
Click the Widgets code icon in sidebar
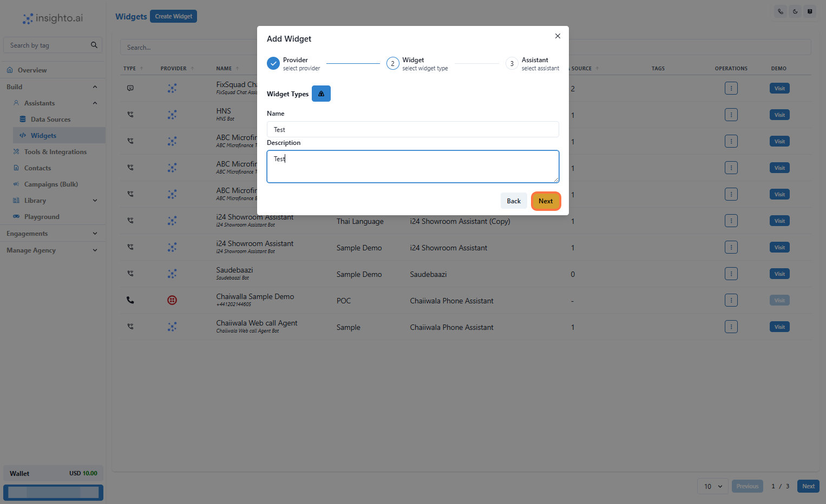coord(23,136)
